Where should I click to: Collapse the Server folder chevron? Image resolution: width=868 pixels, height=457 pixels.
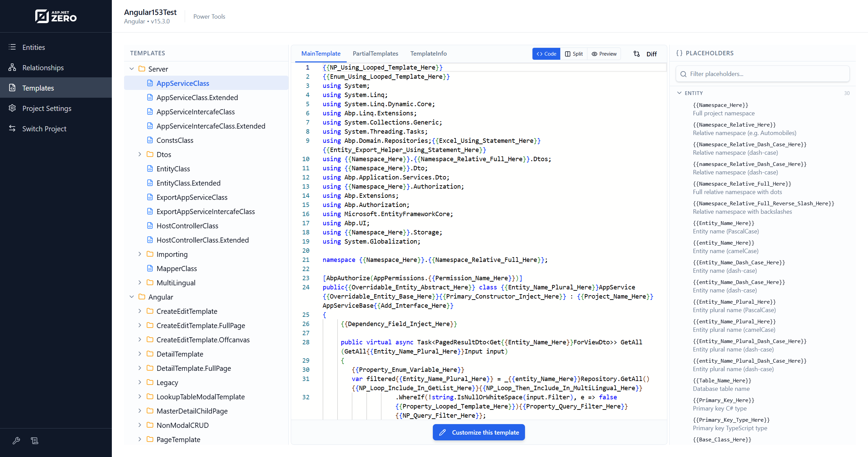(x=132, y=69)
